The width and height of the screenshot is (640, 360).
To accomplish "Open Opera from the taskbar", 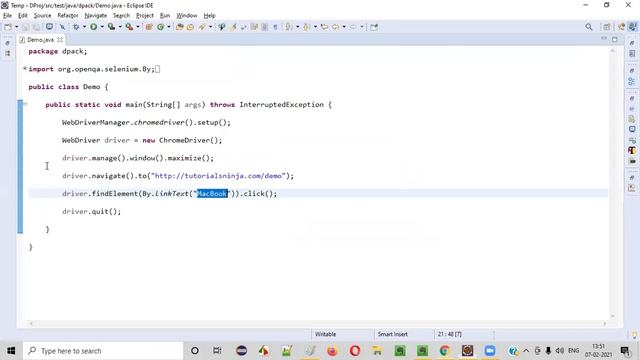I will (355, 351).
